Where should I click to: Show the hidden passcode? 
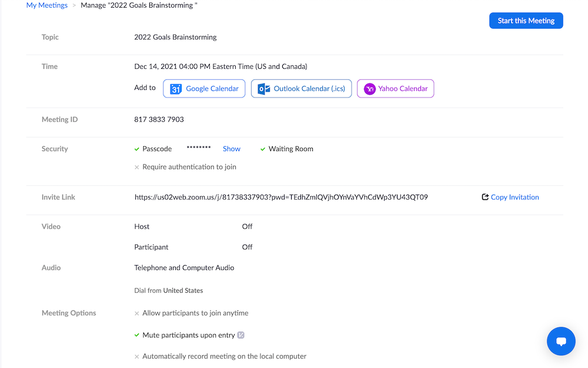pyautogui.click(x=232, y=149)
